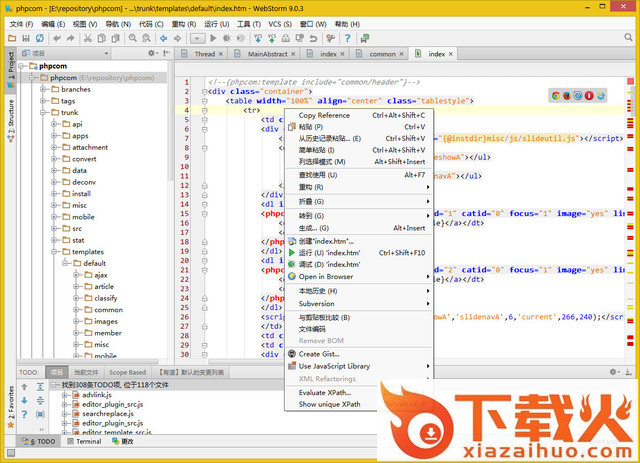This screenshot has width=640, height=463.
Task: Toggle the Terminal tool window button
Action: [x=86, y=441]
